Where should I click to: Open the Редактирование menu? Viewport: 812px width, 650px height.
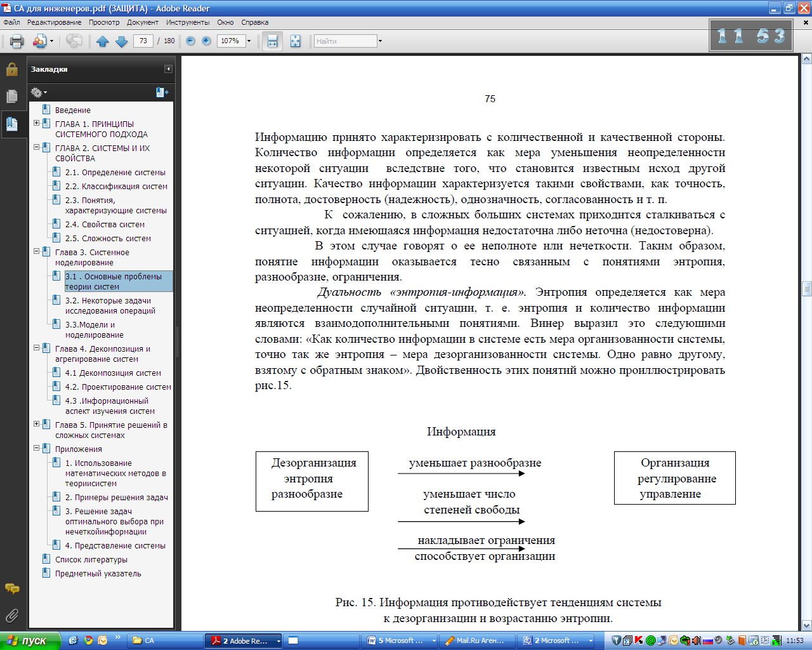pos(54,22)
